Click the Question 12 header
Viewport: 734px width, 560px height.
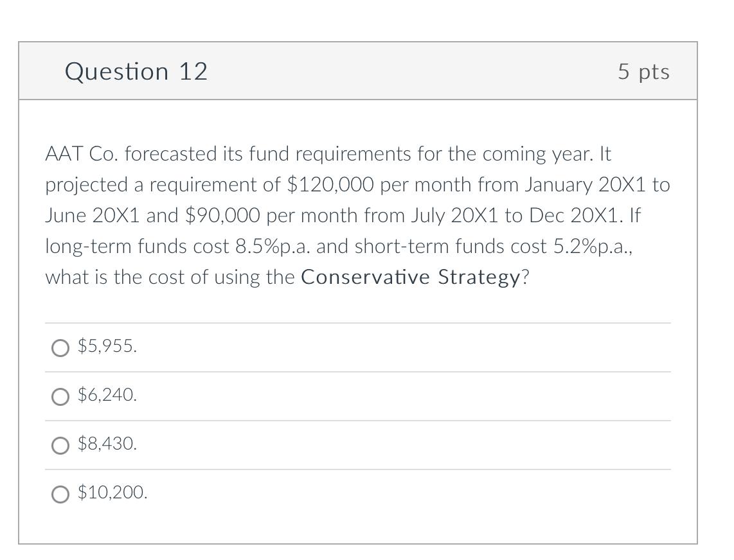click(x=136, y=71)
